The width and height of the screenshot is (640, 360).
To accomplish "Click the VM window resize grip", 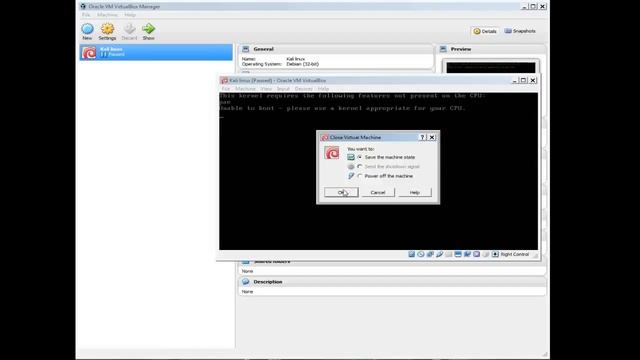I will 536,256.
